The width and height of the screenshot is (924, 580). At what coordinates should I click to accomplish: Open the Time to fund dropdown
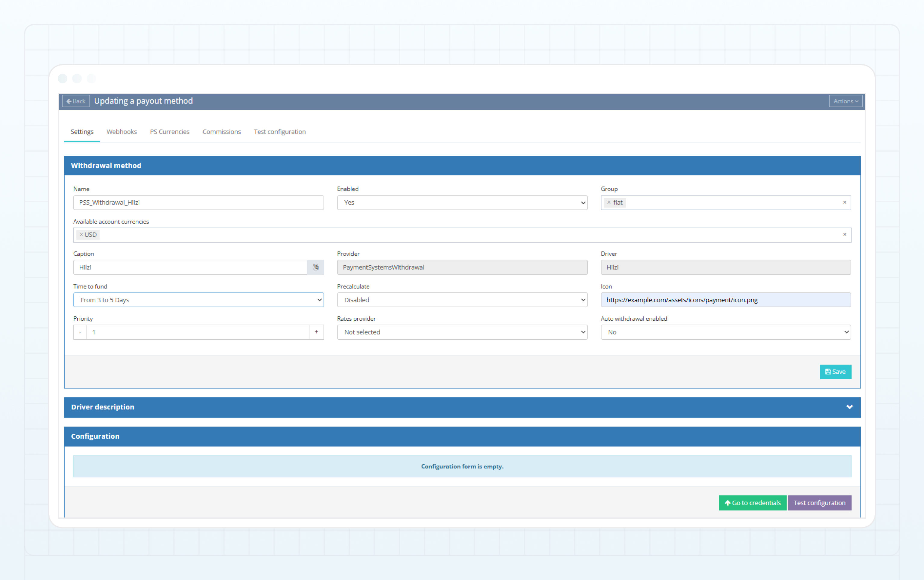198,300
